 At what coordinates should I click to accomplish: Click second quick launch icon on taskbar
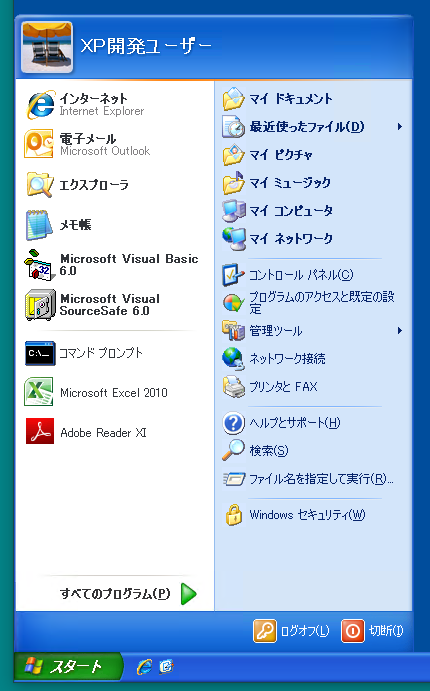point(167,667)
